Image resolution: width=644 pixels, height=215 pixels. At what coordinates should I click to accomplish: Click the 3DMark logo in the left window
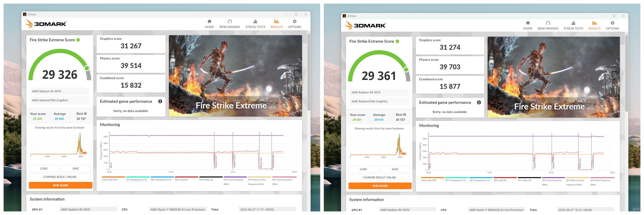tap(46, 23)
